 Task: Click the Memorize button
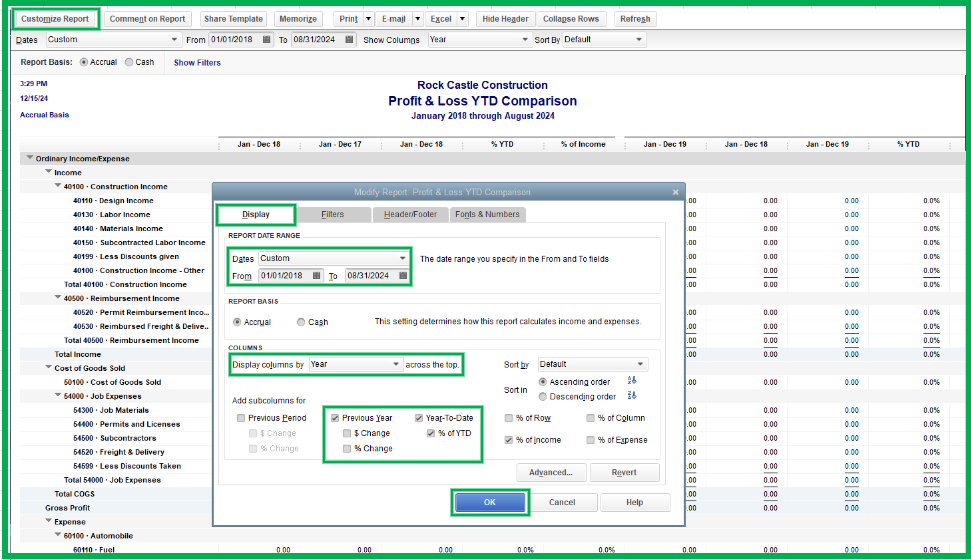298,19
